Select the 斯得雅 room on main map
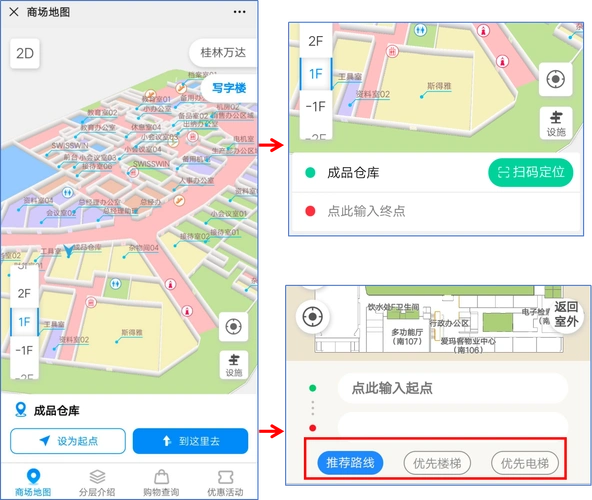The image size is (592, 500). click(132, 332)
